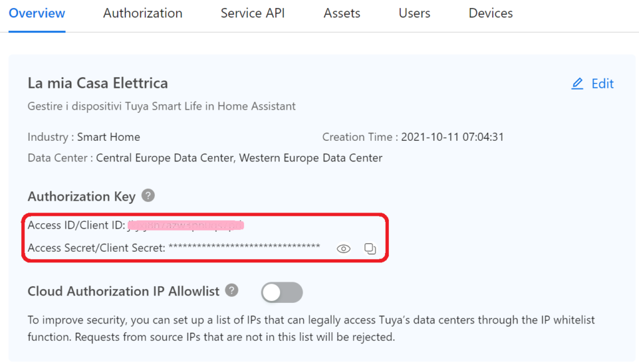This screenshot has height=364, width=639.
Task: Click the masked Client Secret asterisks
Action: [x=244, y=248]
